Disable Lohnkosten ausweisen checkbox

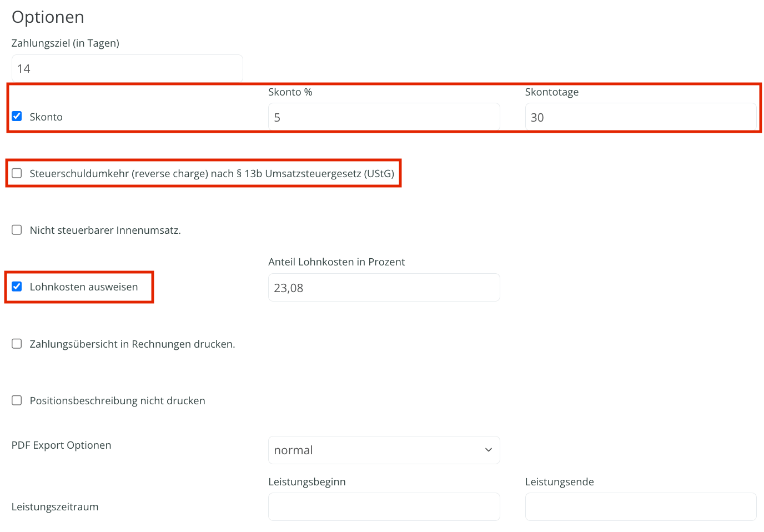point(17,287)
